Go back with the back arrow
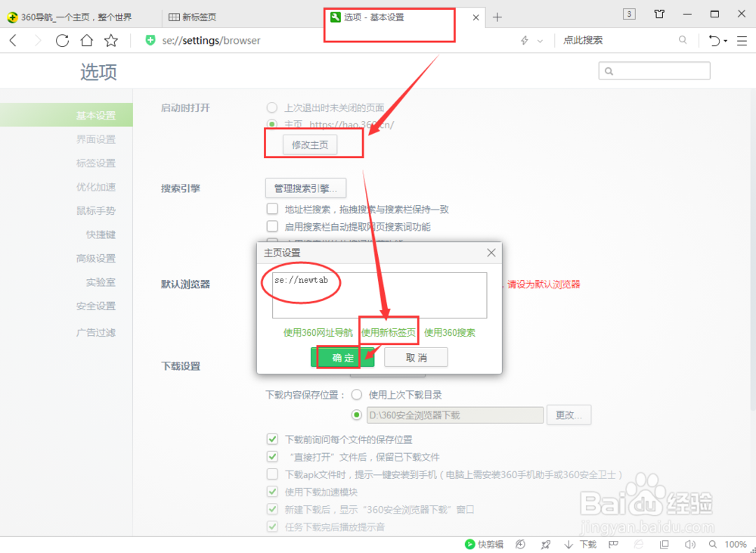 coord(14,41)
